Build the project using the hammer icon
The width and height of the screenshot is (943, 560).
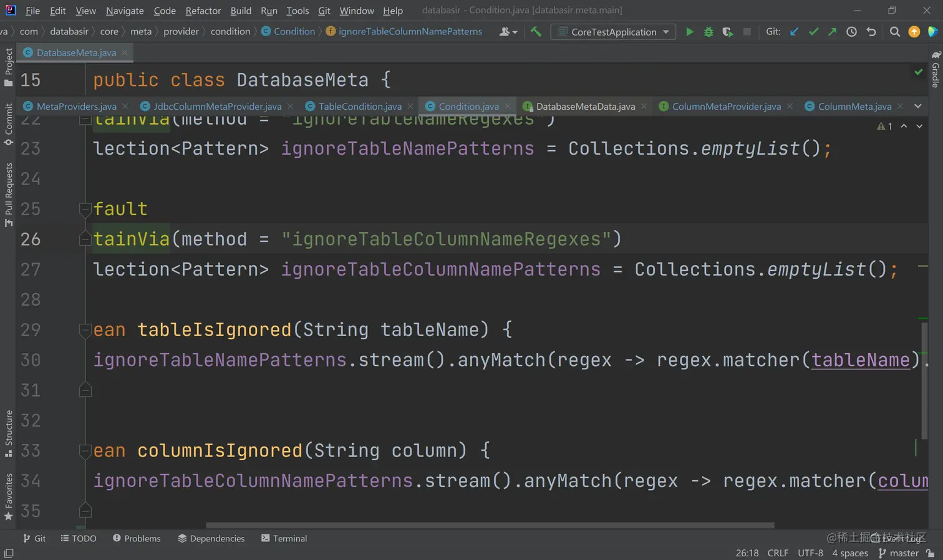coord(536,32)
